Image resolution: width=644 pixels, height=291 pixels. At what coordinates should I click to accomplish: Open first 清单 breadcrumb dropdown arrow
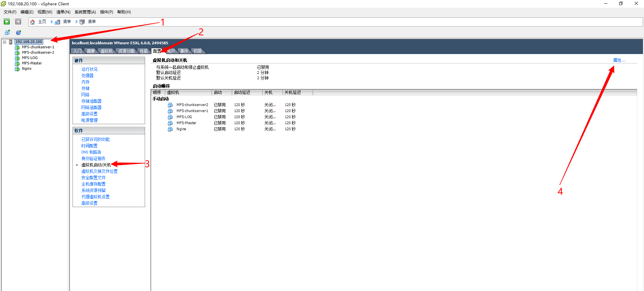(x=52, y=22)
